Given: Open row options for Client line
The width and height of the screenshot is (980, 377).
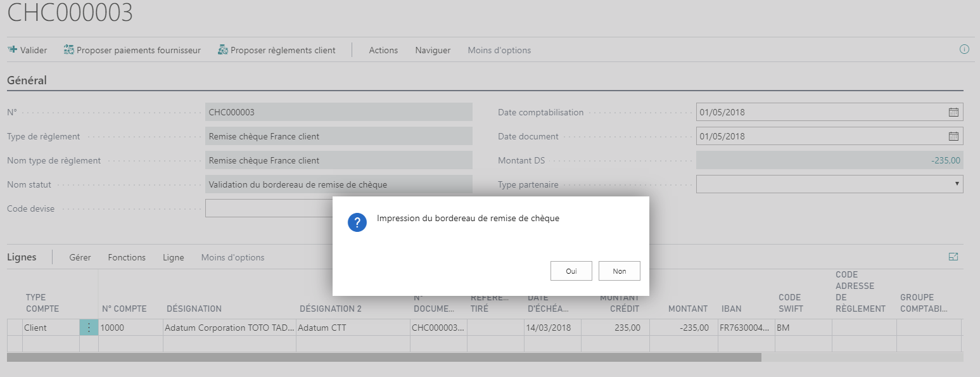Looking at the screenshot, I should (x=89, y=328).
